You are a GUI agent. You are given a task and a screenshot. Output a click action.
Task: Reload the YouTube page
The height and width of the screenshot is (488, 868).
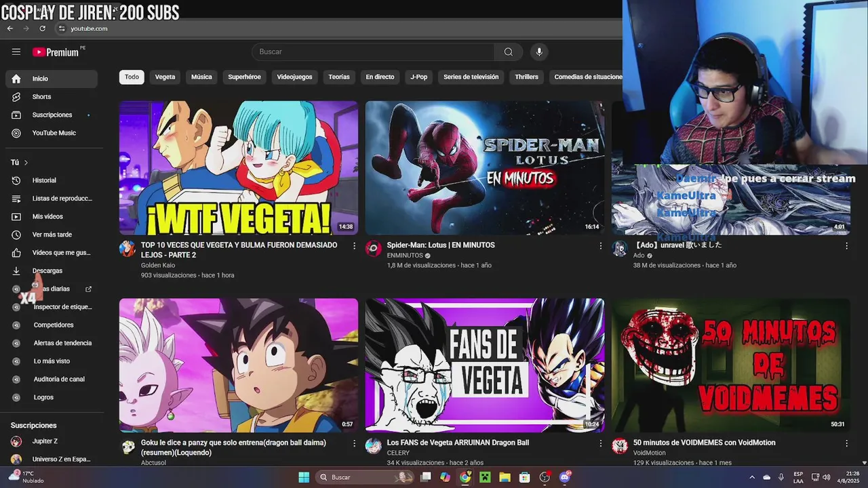click(43, 28)
